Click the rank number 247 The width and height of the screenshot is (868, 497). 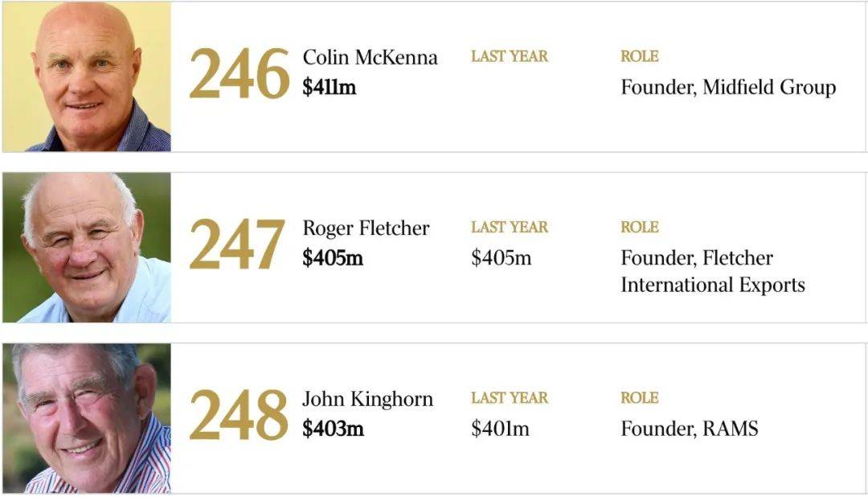click(x=237, y=245)
